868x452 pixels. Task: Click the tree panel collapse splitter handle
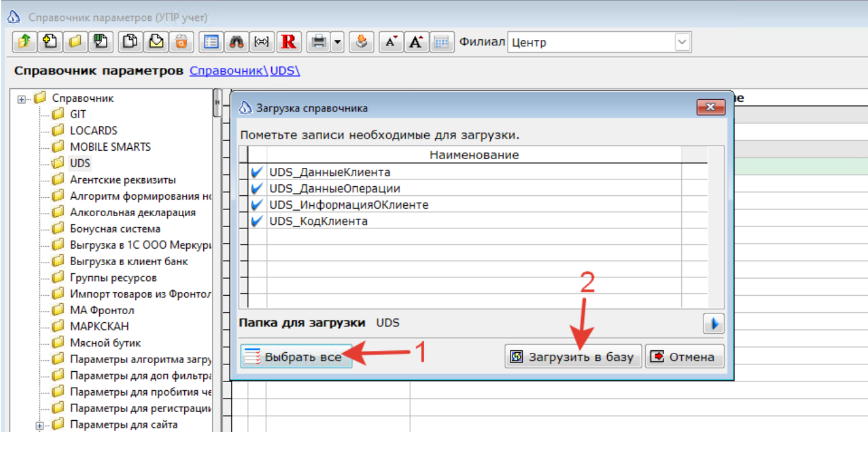(x=217, y=102)
